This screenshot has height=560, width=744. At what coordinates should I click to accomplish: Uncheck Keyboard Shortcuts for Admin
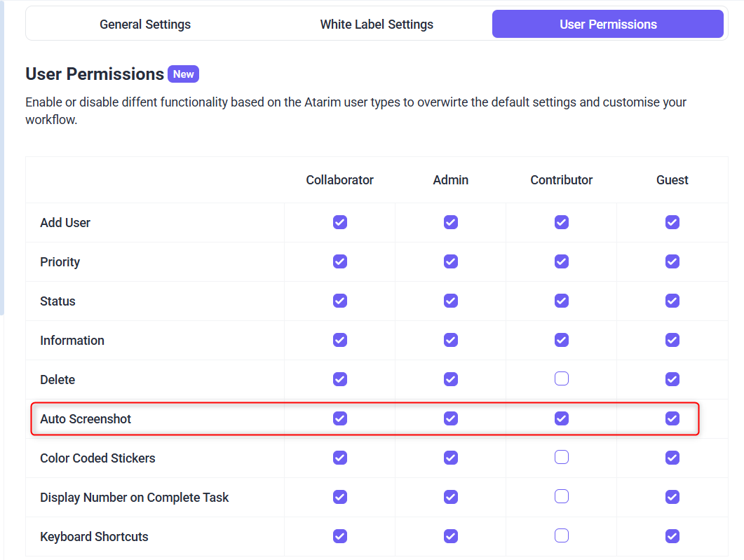click(x=451, y=536)
